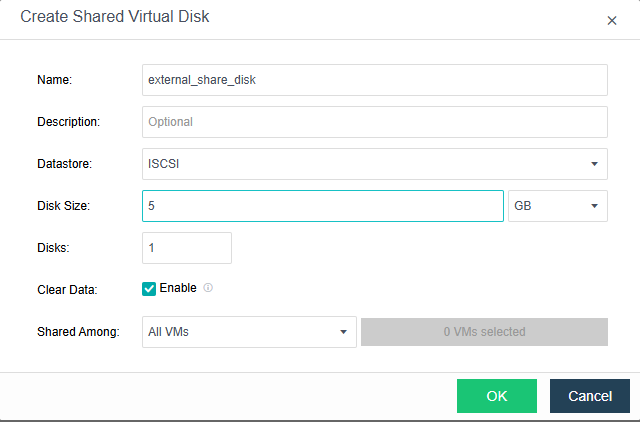Click the Disk Size field label
Screen dimensions: 640x422
point(63,206)
